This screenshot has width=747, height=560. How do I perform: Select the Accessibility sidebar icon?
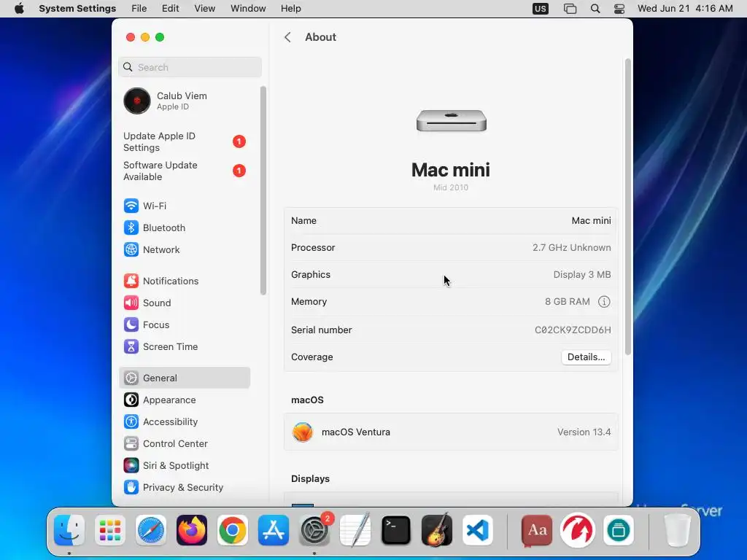click(131, 422)
